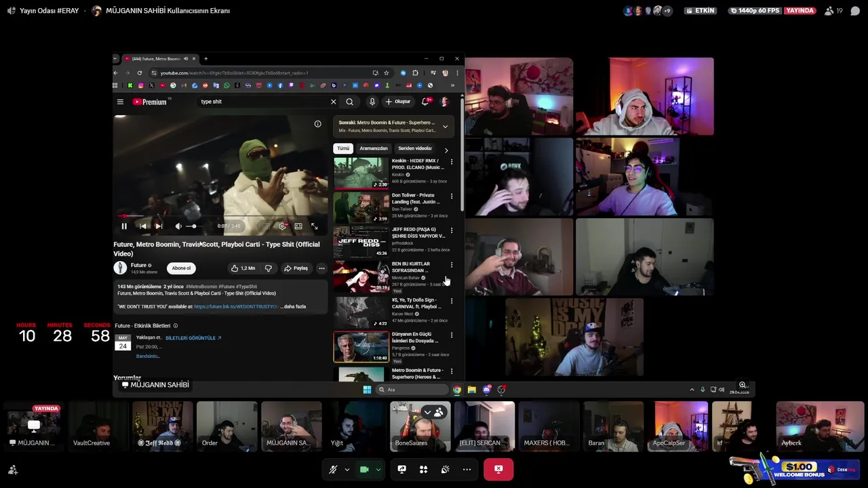Skip to the next video in the player
Image resolution: width=868 pixels, height=488 pixels.
[x=159, y=226]
